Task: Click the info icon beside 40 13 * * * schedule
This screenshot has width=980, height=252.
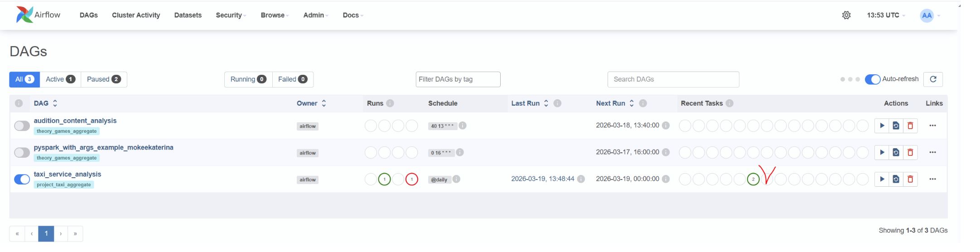Action: (x=463, y=126)
